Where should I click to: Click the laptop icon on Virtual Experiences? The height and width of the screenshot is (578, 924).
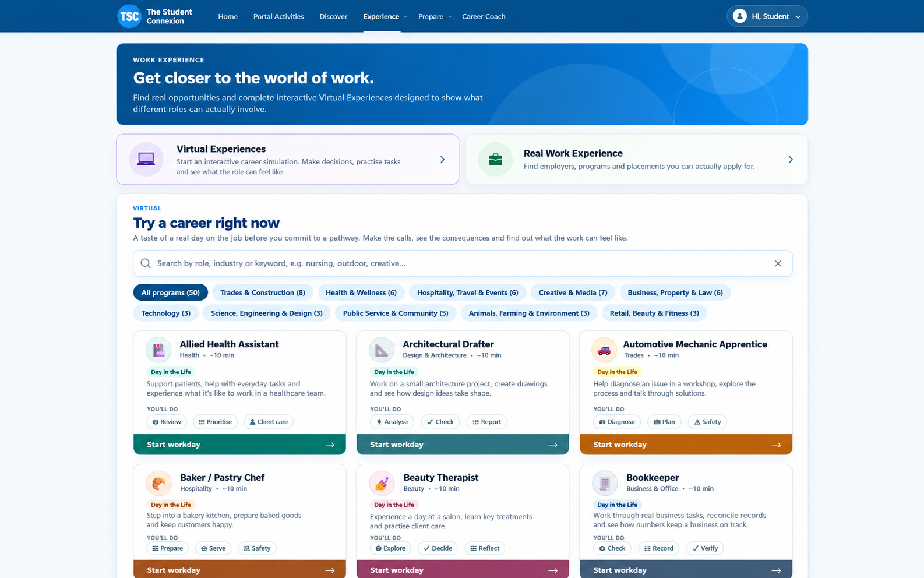tap(146, 159)
